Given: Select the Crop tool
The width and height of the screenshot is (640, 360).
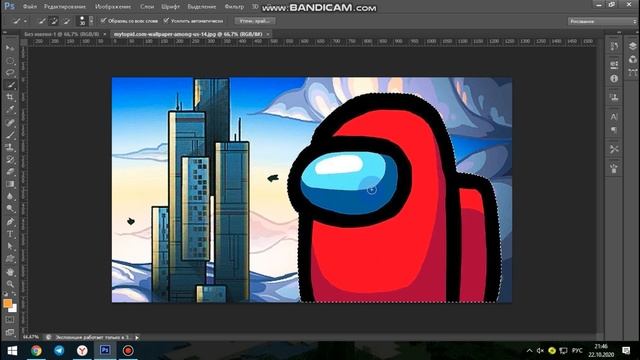Looking at the screenshot, I should coord(10,97).
